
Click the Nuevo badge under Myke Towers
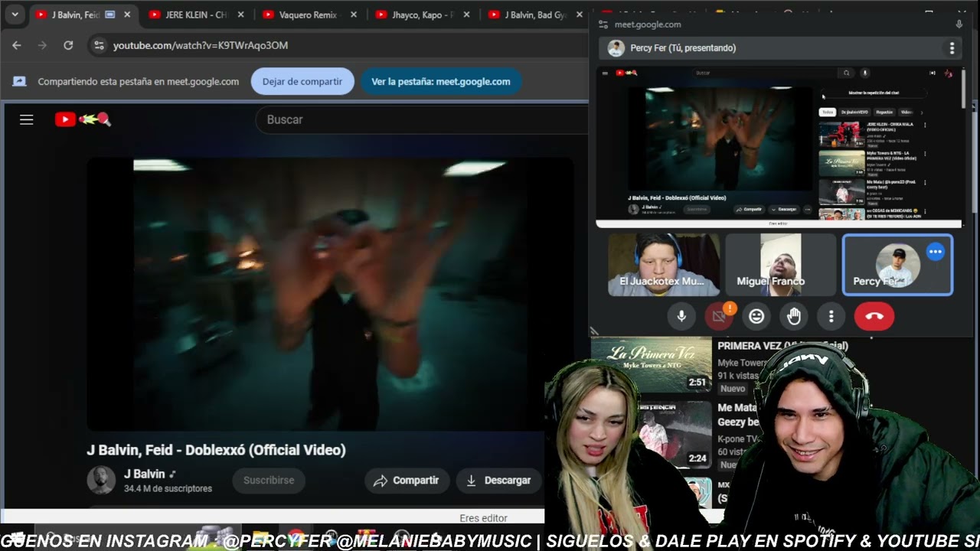733,389
